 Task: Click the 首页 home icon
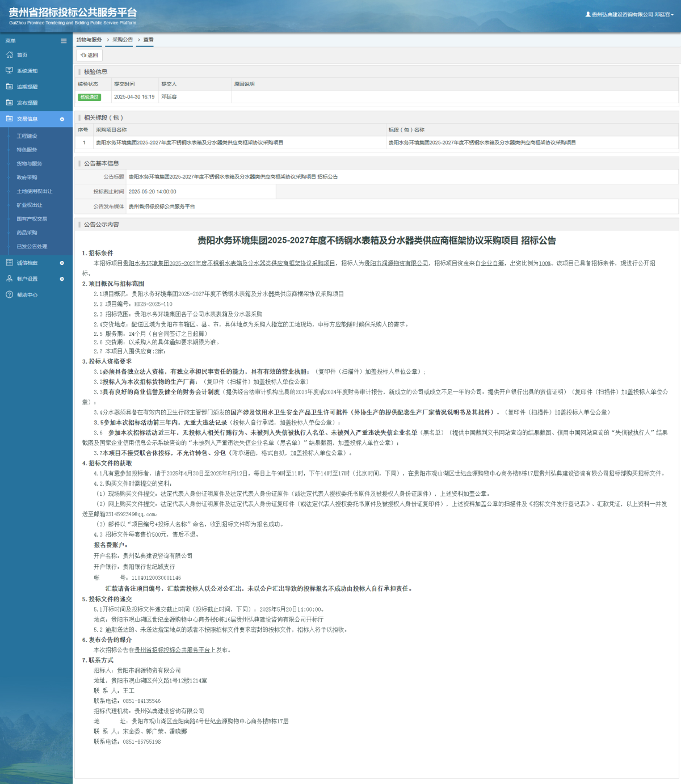click(x=9, y=55)
